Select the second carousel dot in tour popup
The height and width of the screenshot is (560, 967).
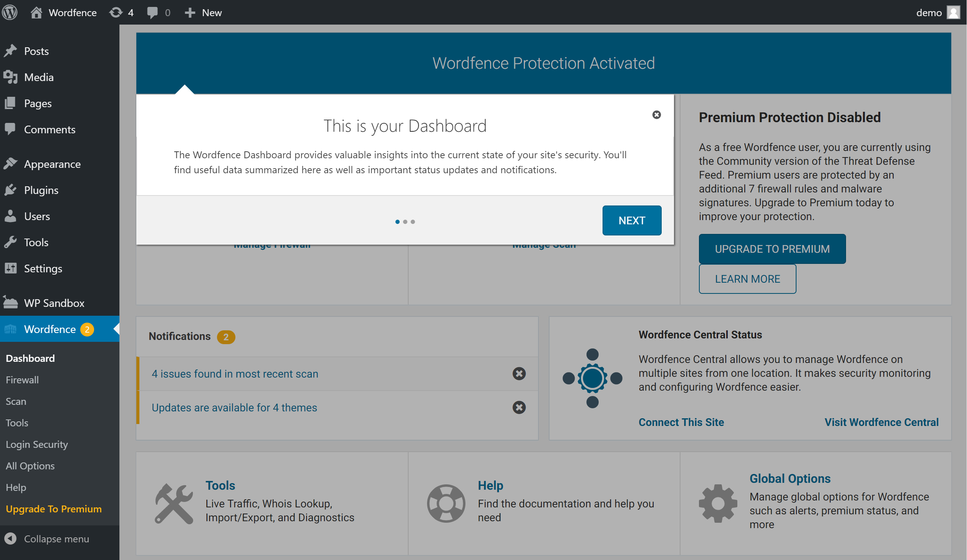405,222
